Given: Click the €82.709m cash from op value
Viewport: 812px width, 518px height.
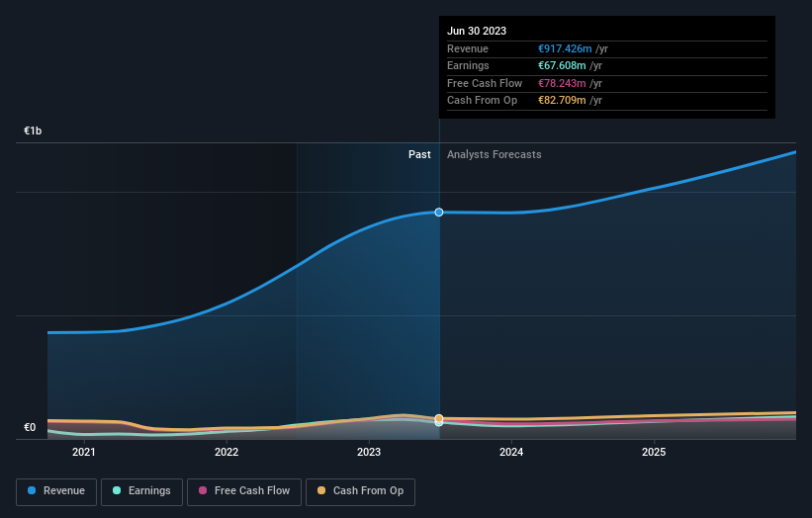Looking at the screenshot, I should (x=562, y=101).
